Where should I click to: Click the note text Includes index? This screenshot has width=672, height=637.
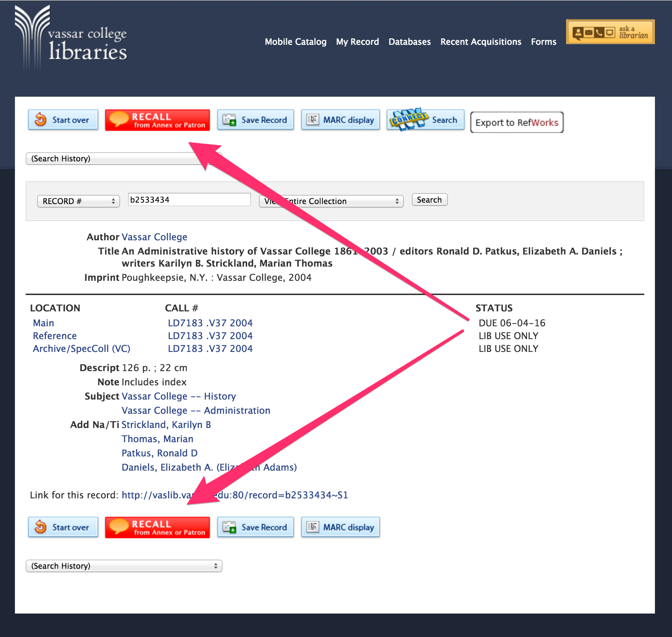(154, 382)
